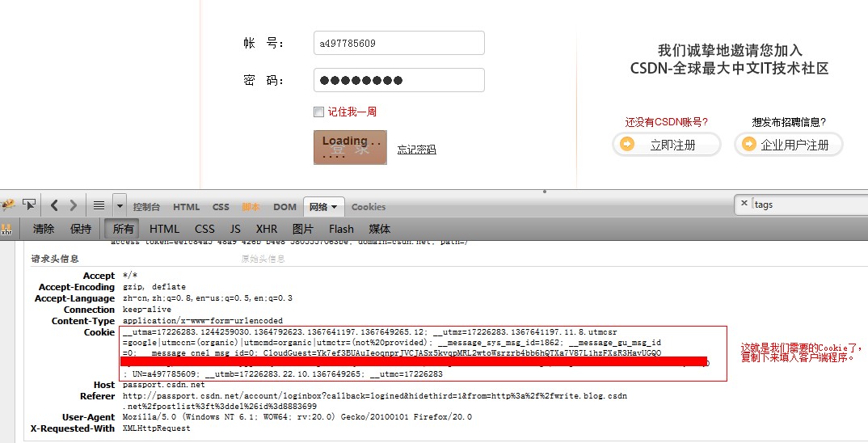Filter requests by 图片 type

click(302, 229)
